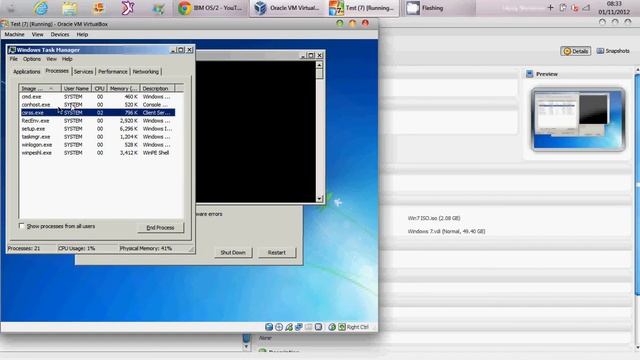Open the Help menu in VirtualBox window
Screen dimensions: 640x360
pos(82,35)
